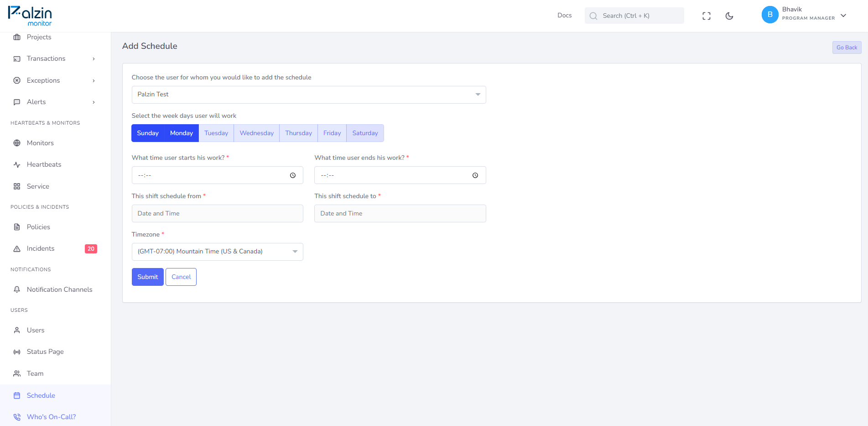This screenshot has width=868, height=426.
Task: Open the Palzin Test user dropdown
Action: point(309,95)
